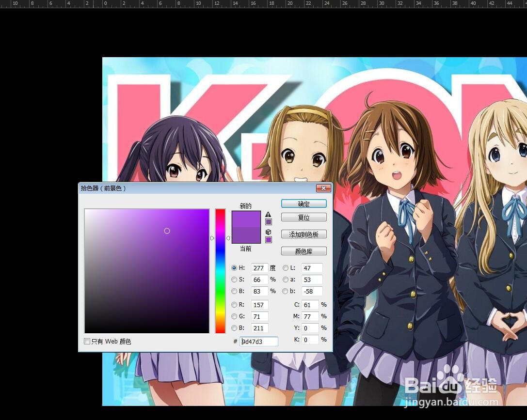This screenshot has width=527, height=420.
Task: Select the H hue radio button
Action: click(234, 268)
